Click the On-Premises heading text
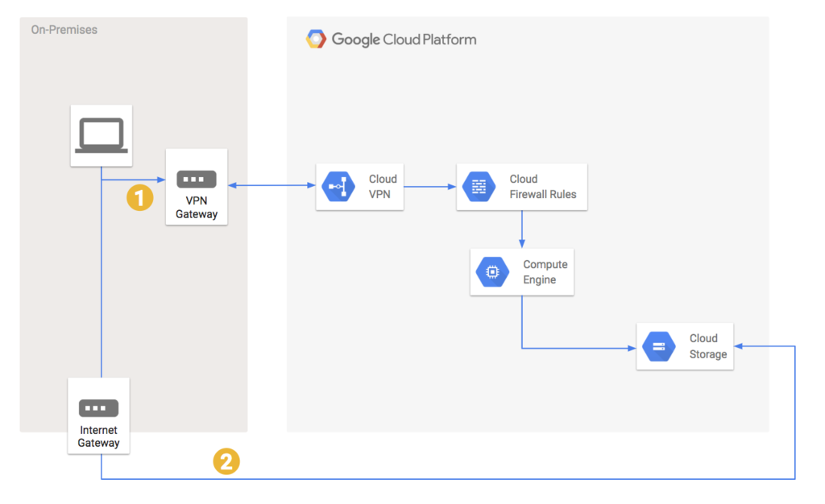 (x=64, y=30)
